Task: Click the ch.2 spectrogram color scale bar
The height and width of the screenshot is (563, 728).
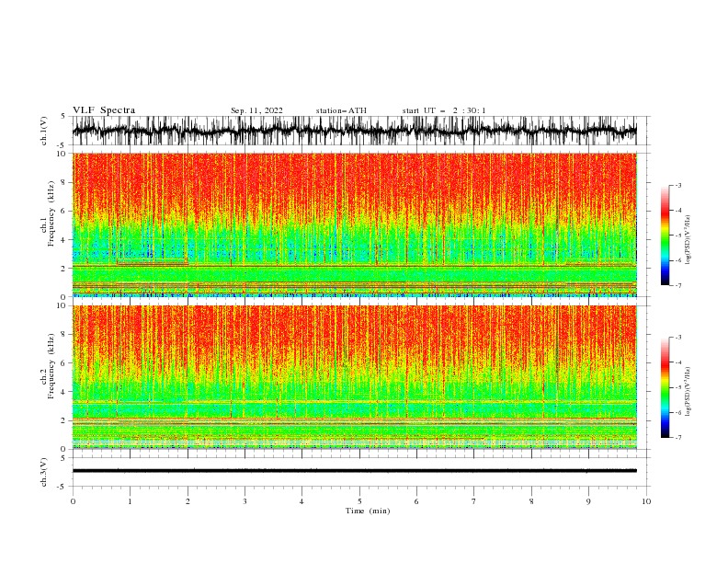Action: pos(665,387)
